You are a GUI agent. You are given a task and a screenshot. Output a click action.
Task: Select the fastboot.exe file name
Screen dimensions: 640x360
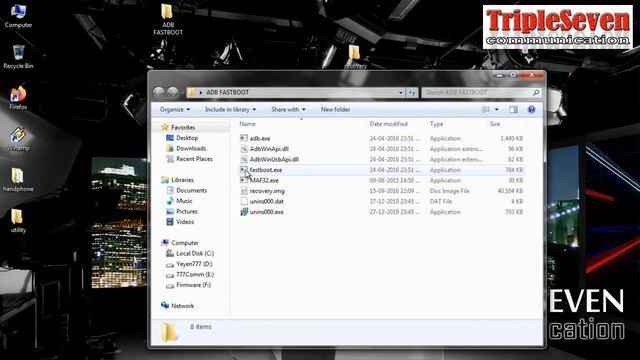(x=266, y=170)
